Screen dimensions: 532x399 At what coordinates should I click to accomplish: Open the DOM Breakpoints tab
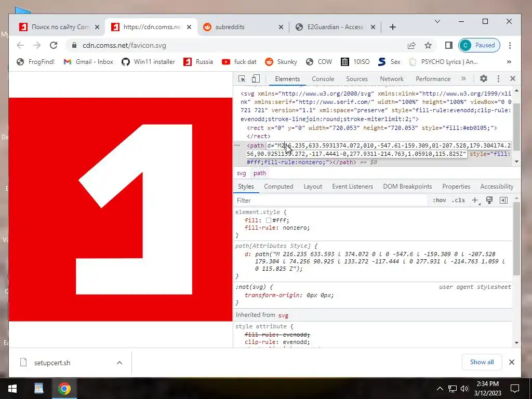[x=407, y=187]
